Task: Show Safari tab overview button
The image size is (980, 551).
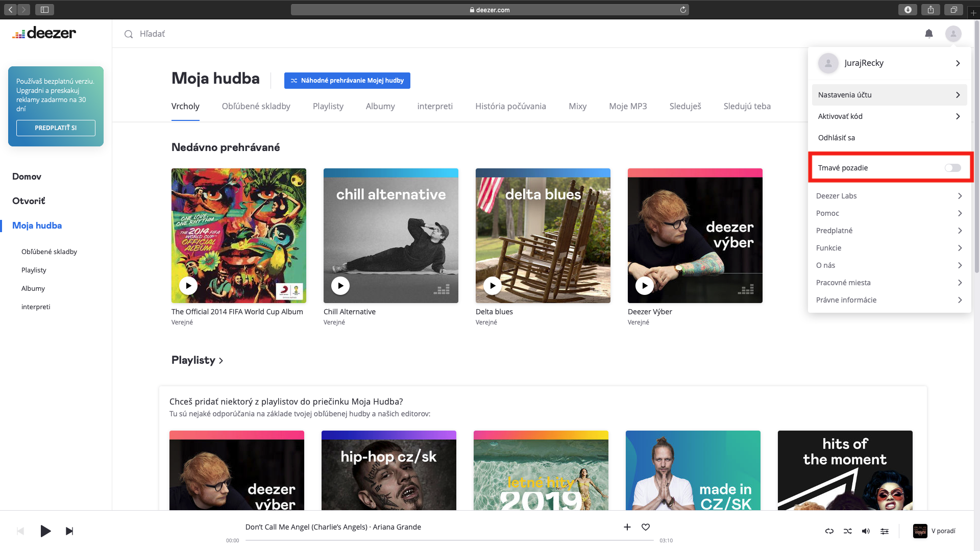Action: click(x=953, y=10)
